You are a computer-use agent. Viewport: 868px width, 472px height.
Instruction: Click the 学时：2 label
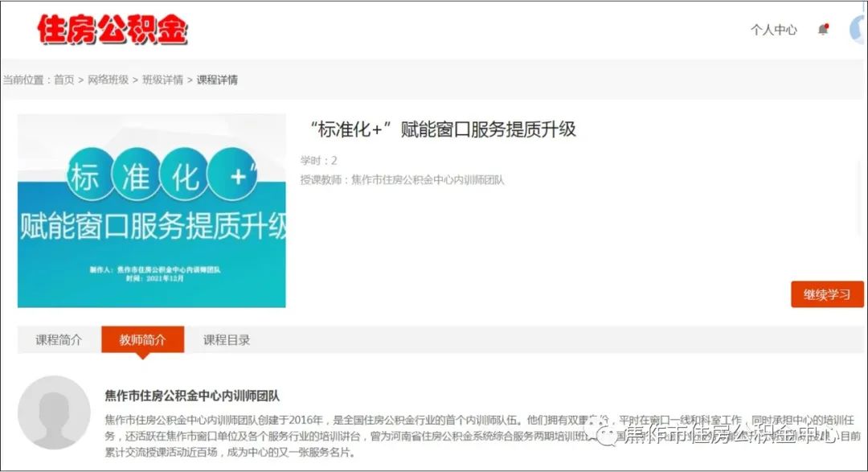click(x=318, y=161)
